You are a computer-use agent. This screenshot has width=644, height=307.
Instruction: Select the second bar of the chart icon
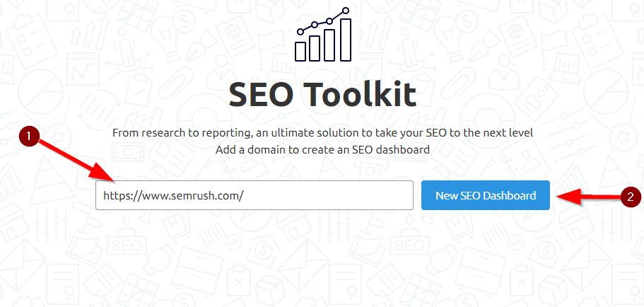click(315, 47)
